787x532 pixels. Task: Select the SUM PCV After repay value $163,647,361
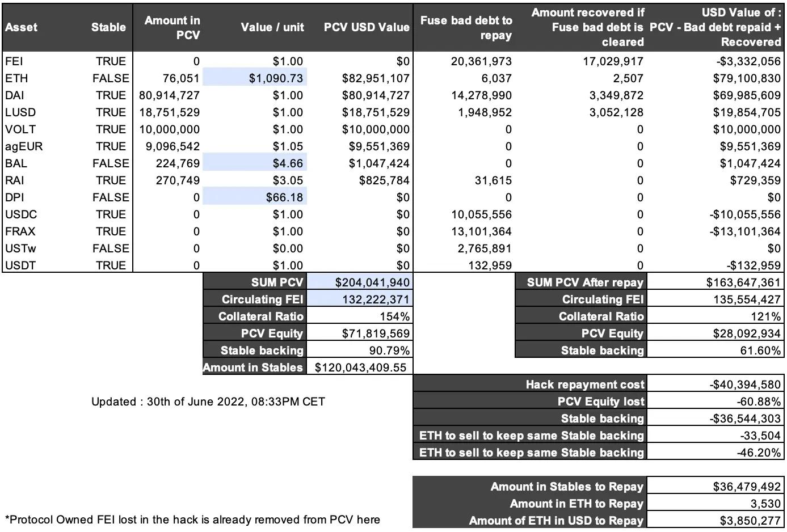743,282
